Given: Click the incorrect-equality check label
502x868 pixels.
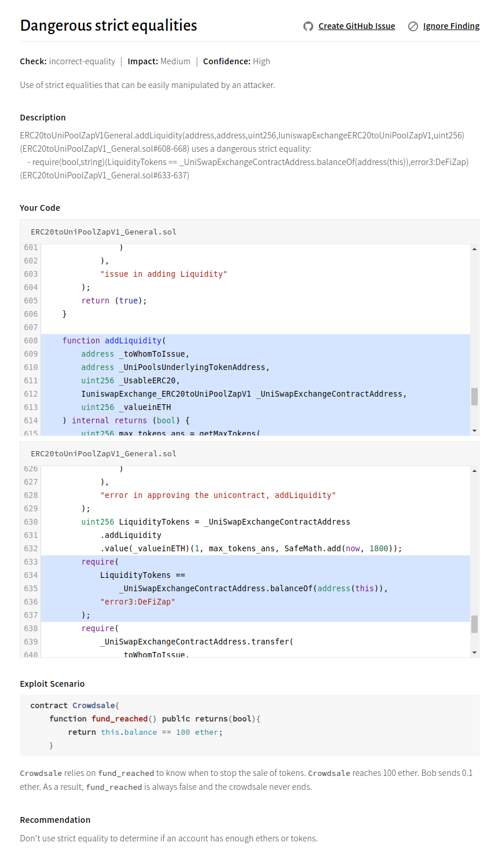Looking at the screenshot, I should [82, 61].
